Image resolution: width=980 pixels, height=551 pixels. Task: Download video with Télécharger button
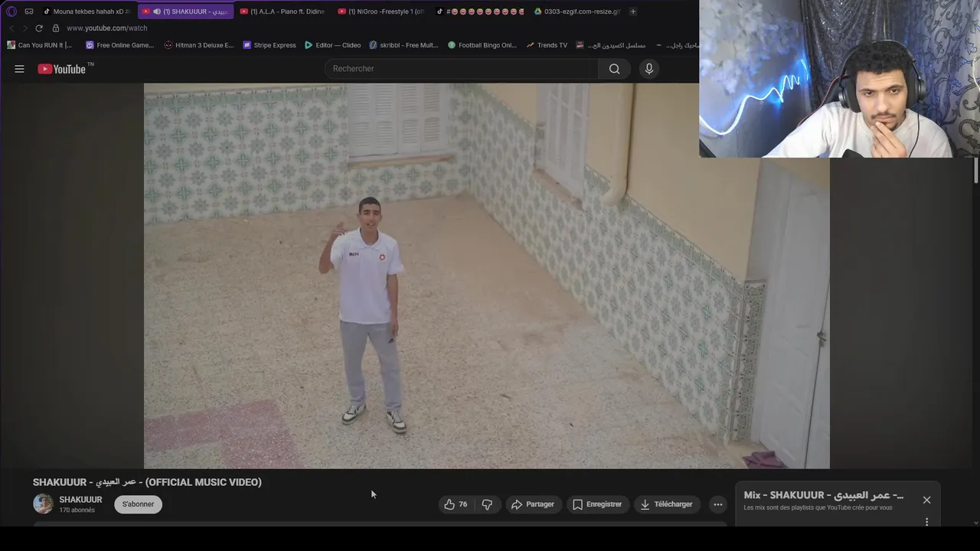click(666, 504)
